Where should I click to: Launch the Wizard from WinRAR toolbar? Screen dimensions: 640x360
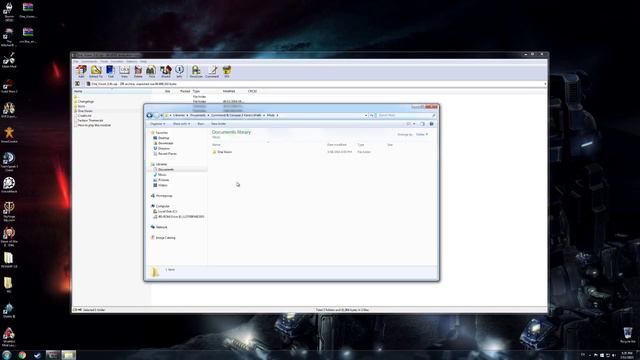[165, 71]
